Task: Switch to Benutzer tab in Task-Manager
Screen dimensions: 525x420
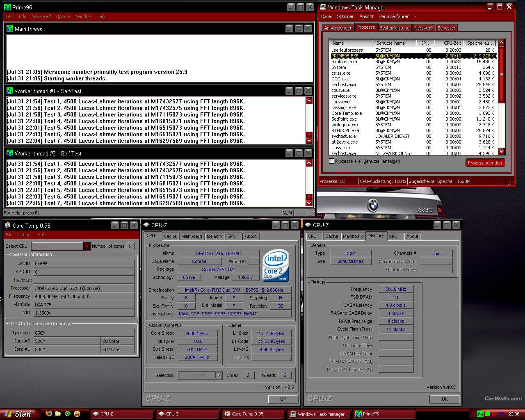Action: [446, 28]
